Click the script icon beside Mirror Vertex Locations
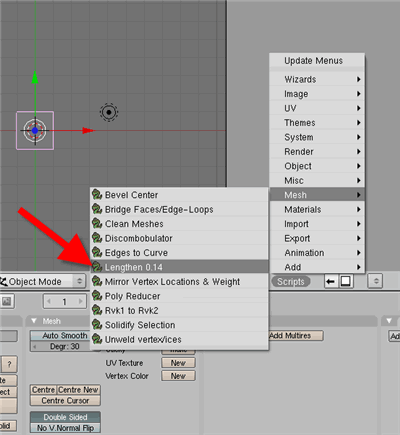This screenshot has height=435, width=400. pos(97,281)
